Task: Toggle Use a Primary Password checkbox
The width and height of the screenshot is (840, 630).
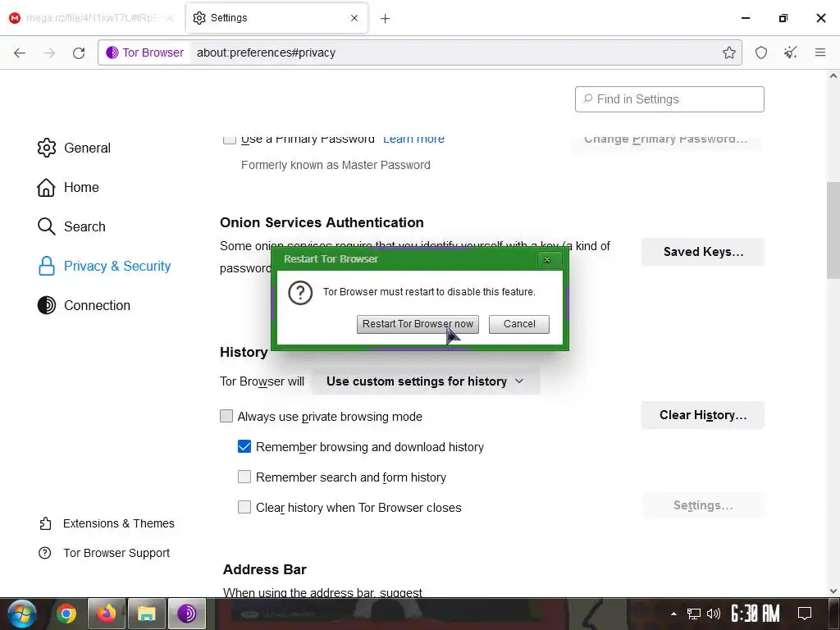Action: tap(230, 139)
